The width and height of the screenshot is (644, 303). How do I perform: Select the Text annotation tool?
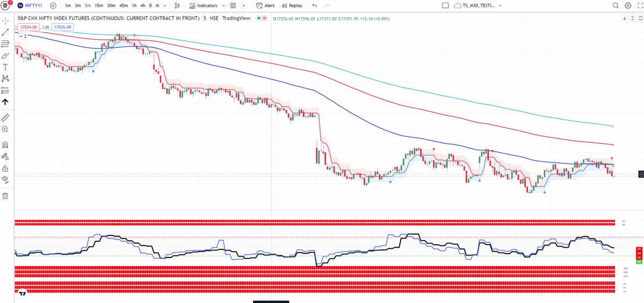5,67
